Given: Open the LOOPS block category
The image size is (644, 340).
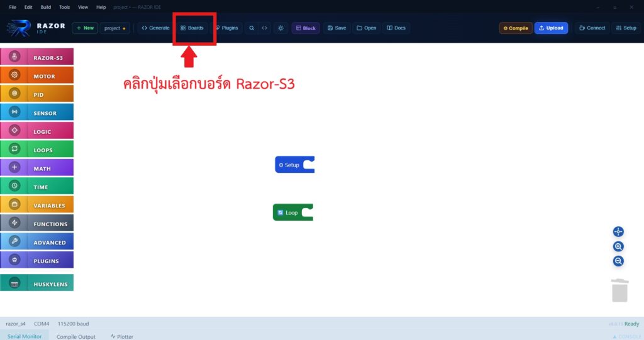Looking at the screenshot, I should [x=37, y=149].
